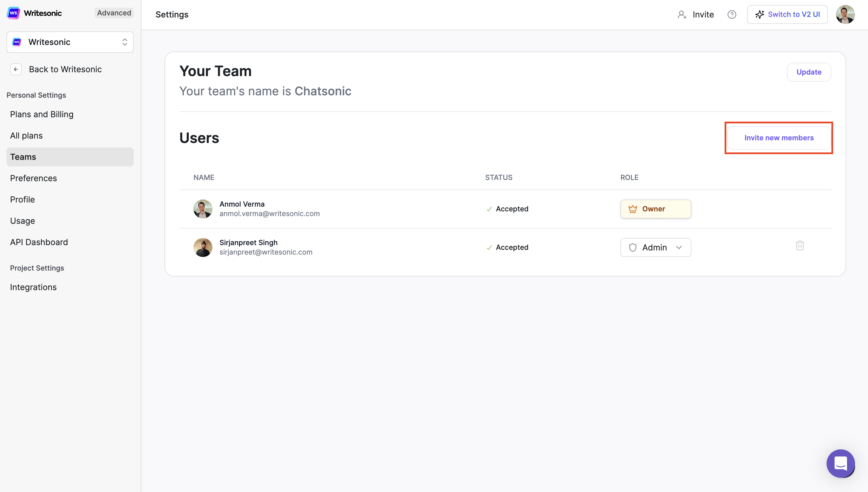
Task: Open the Usage settings page
Action: 22,221
